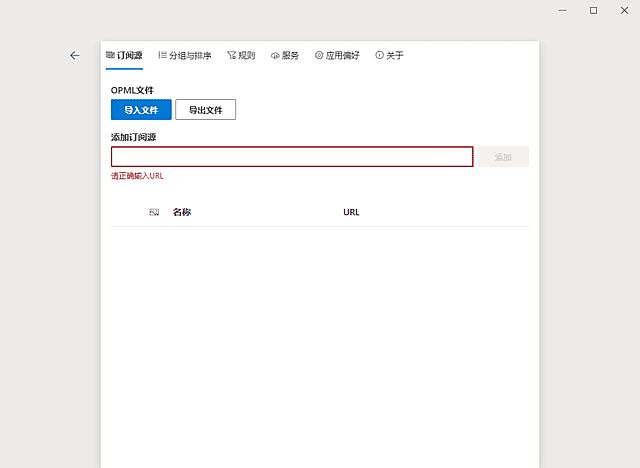The height and width of the screenshot is (468, 640).
Task: Maximize the application window
Action: point(593,10)
